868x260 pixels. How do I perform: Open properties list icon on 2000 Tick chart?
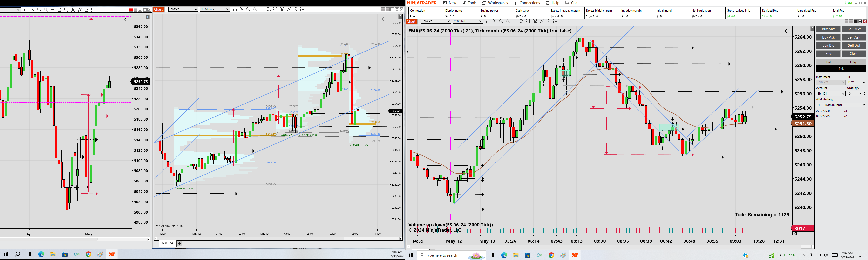coord(555,21)
